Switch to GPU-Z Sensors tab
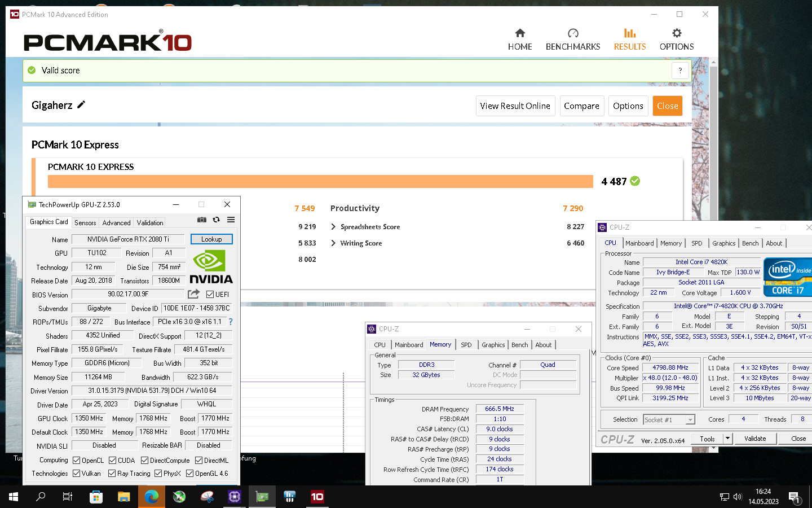812x508 pixels. point(85,223)
